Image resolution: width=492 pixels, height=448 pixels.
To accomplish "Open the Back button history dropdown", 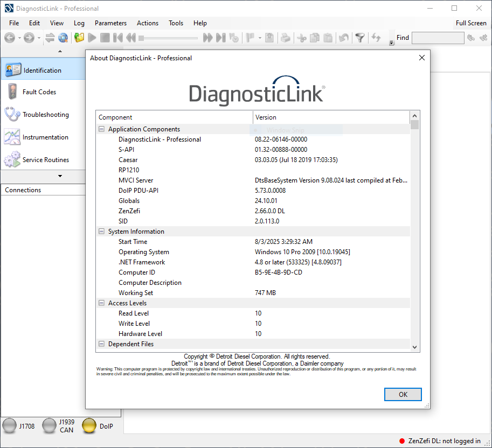I will pos(19,38).
